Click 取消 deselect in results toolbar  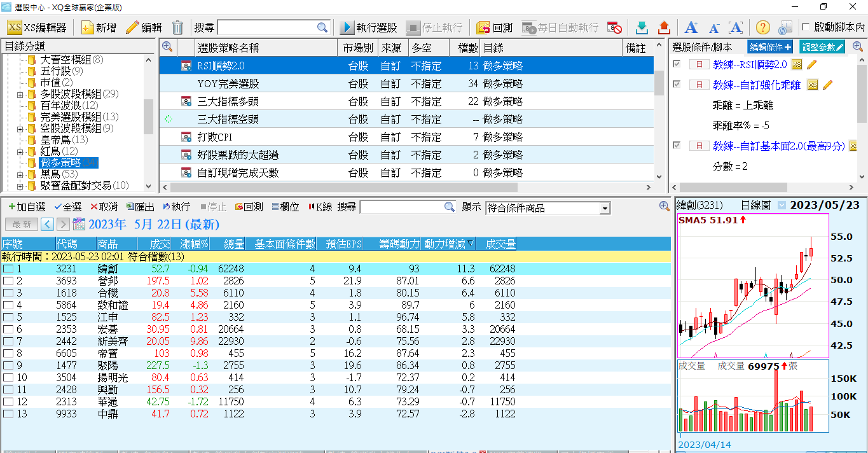[104, 207]
